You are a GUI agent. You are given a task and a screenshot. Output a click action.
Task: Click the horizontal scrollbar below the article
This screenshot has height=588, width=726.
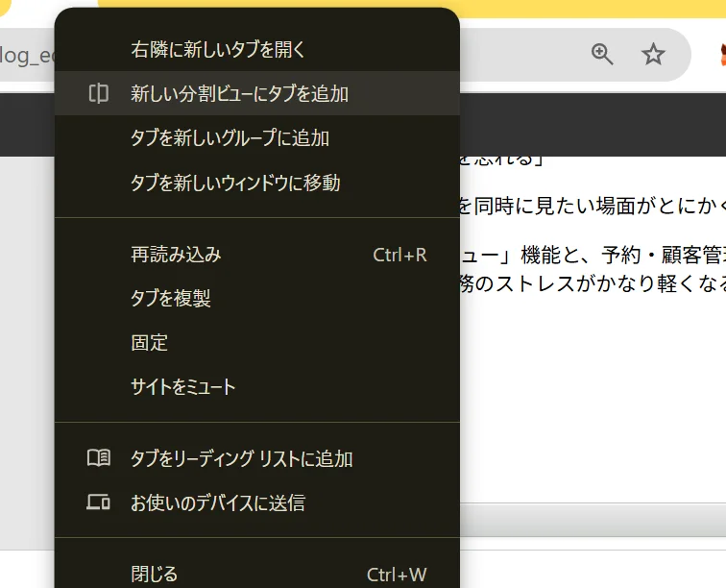593,520
